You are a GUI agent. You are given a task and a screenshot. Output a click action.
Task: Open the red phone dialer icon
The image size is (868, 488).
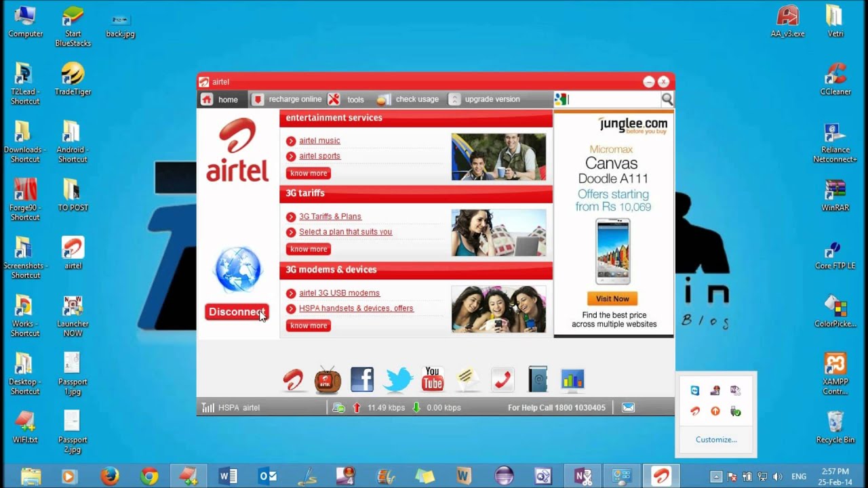(x=502, y=380)
